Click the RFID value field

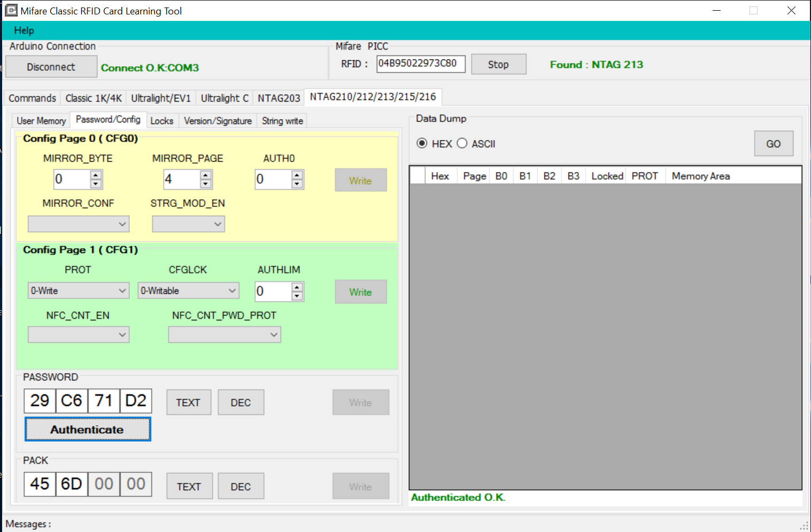coord(421,64)
